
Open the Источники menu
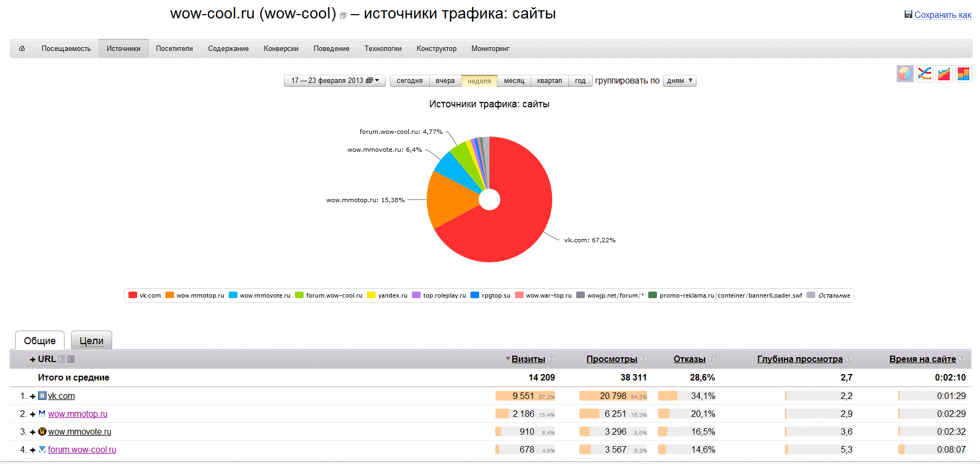[x=124, y=48]
